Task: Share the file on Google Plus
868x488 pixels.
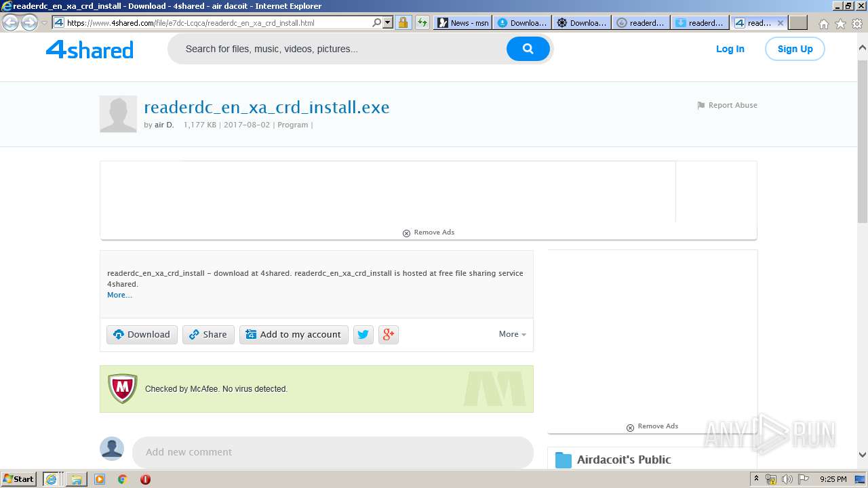Action: [x=389, y=334]
